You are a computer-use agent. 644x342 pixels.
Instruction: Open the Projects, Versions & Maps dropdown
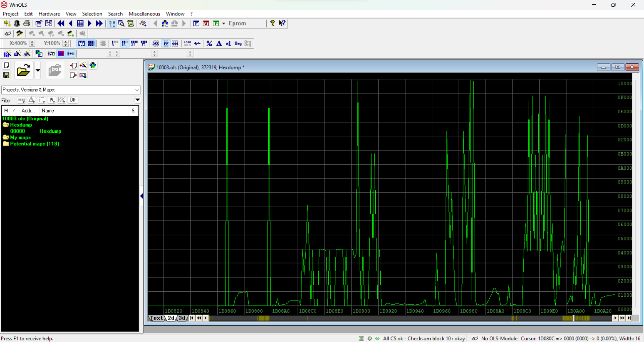pyautogui.click(x=137, y=90)
